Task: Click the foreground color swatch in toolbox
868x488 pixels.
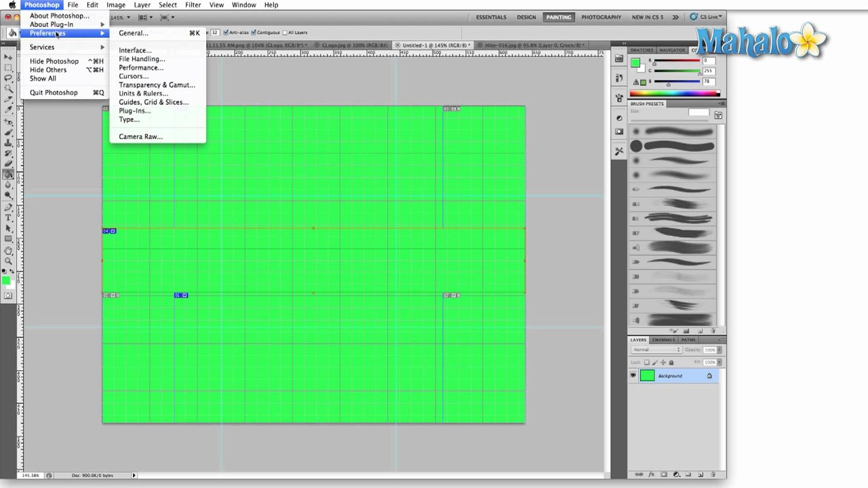Action: 5,280
